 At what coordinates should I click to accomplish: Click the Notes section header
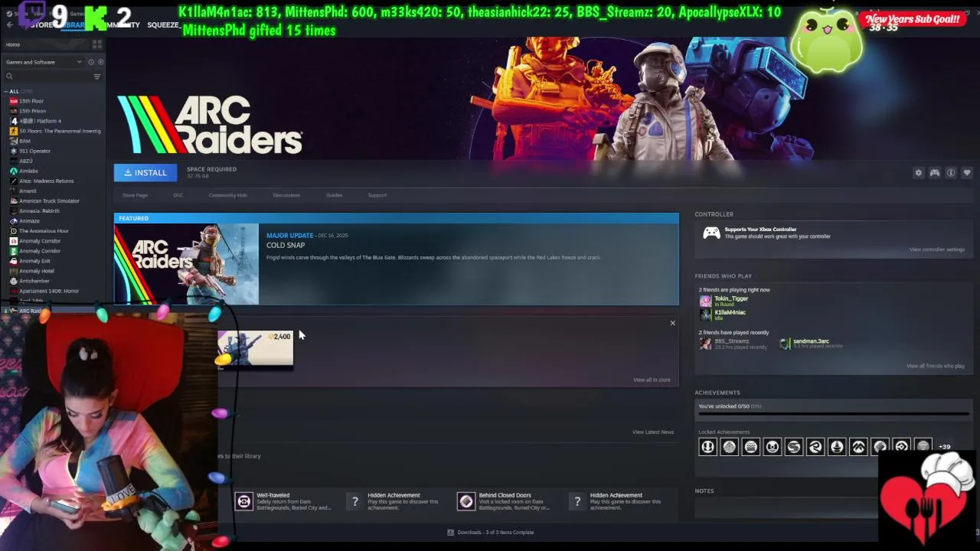coord(704,491)
